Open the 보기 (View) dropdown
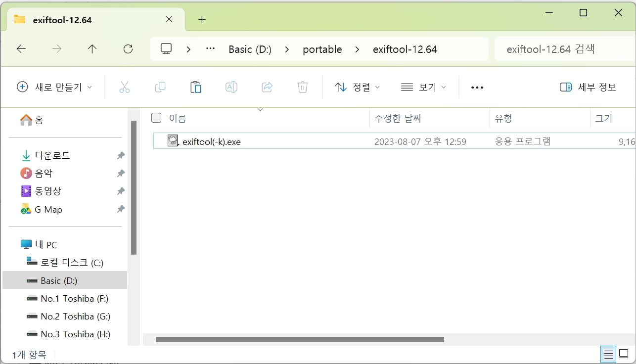The width and height of the screenshot is (636, 364). (423, 87)
